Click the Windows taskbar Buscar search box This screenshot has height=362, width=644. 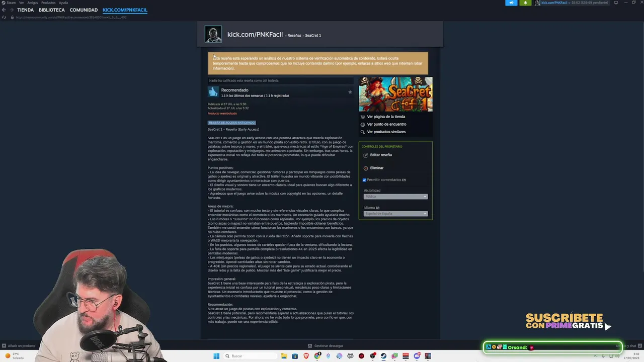coord(251,356)
